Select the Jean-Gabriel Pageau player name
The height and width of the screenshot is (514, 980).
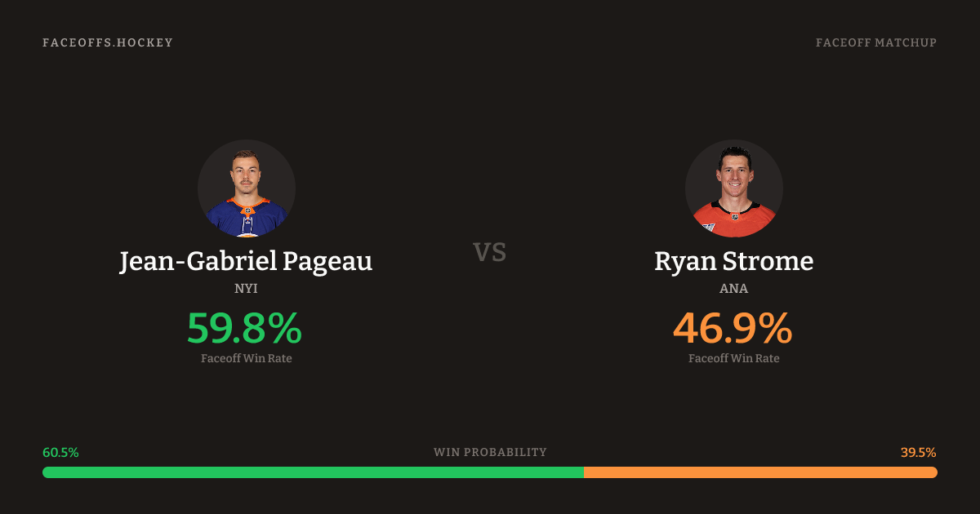point(246,261)
